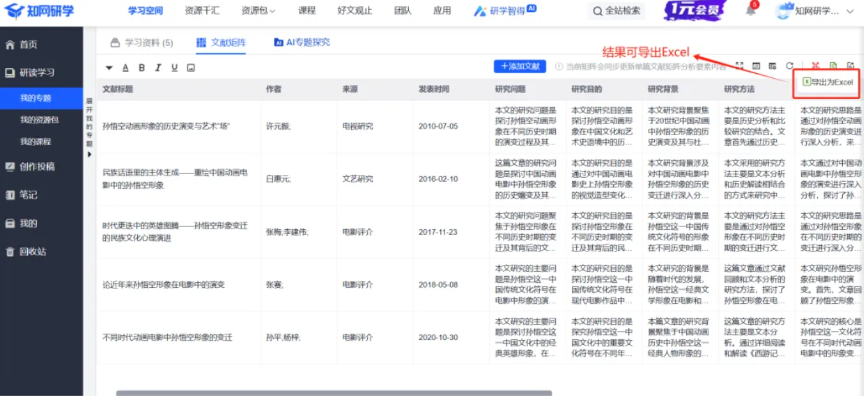This screenshot has height=409, width=868.
Task: Open the 资源包 dropdown menu
Action: pos(258,10)
